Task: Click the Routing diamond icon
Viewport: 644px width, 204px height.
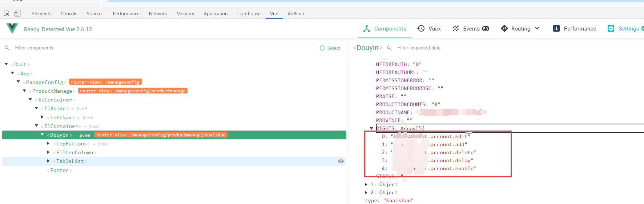Action: point(504,28)
